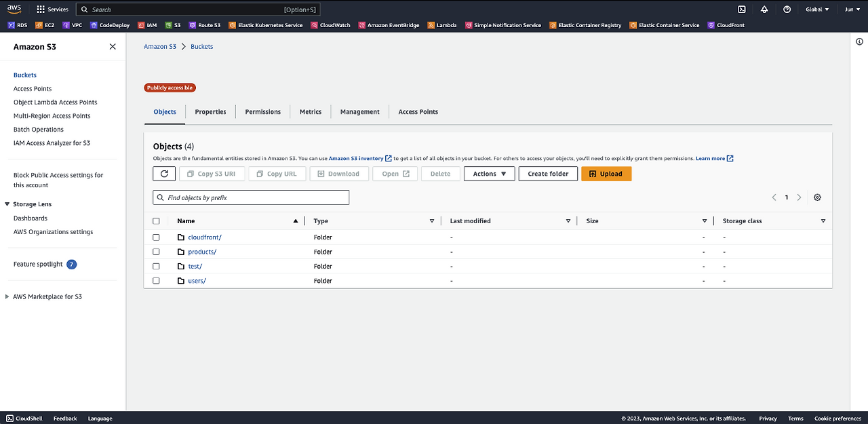
Task: Open the info panel icon at right edge
Action: [860, 42]
